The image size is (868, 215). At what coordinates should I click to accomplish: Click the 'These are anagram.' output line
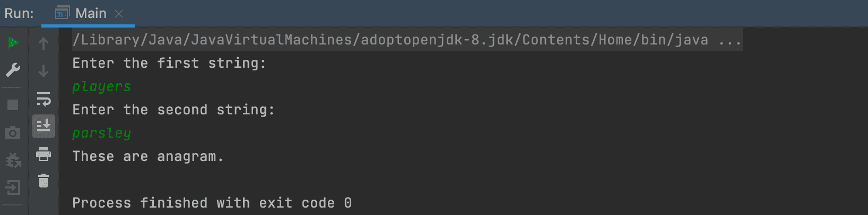[148, 156]
